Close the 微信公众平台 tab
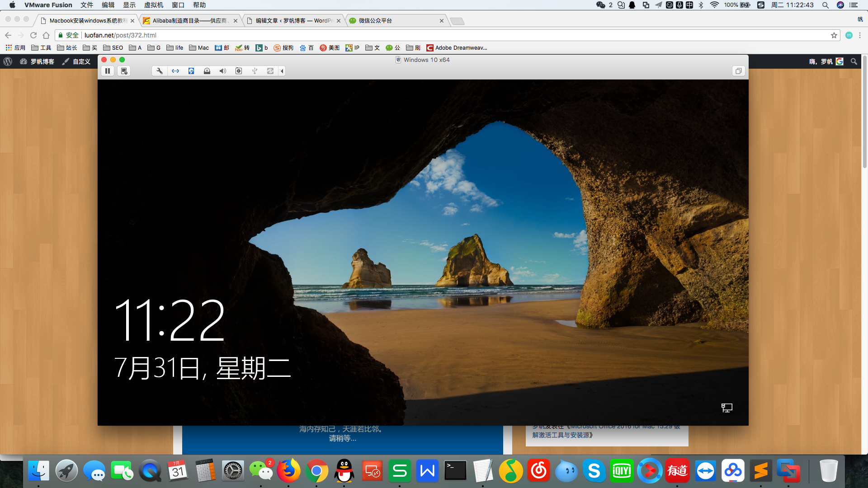Viewport: 868px width, 488px height. point(442,21)
